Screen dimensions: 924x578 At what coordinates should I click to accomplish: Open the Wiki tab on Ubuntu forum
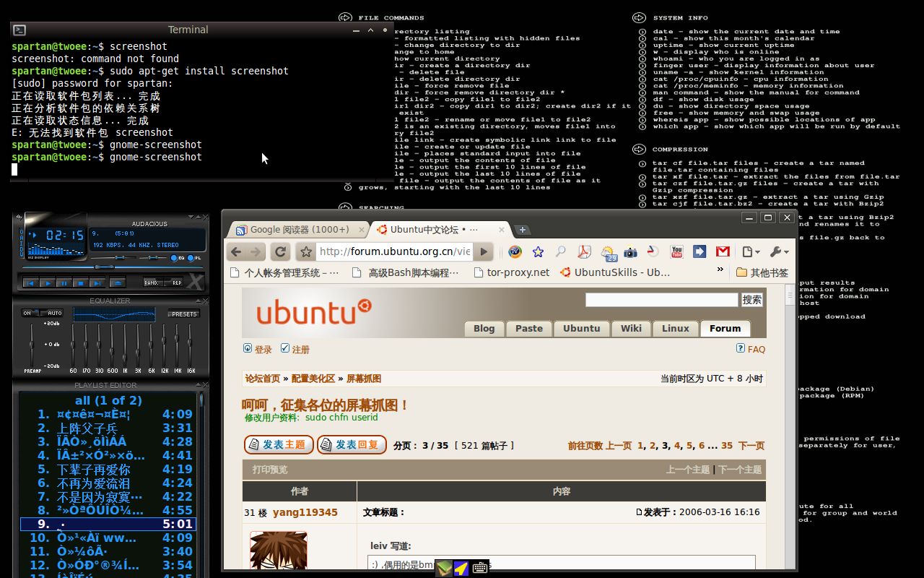631,328
